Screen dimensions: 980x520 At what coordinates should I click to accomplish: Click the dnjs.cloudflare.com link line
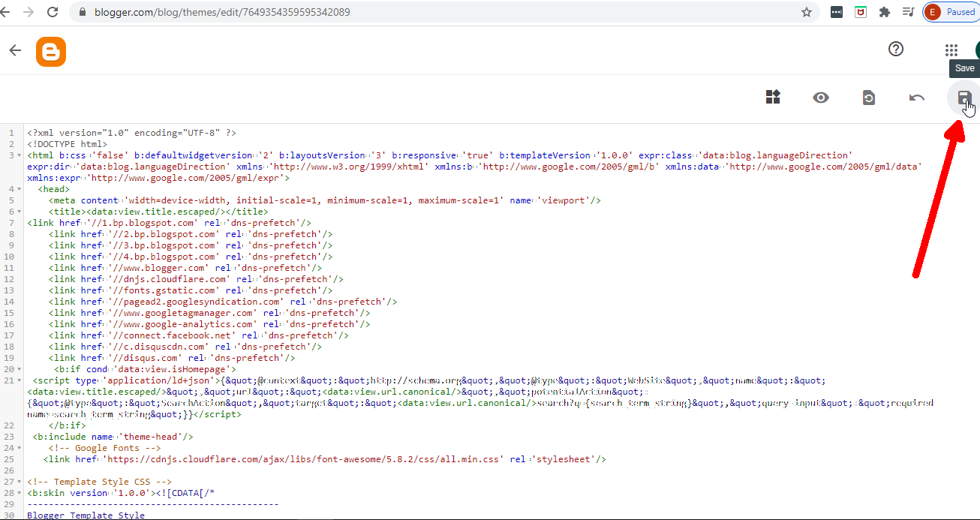click(x=196, y=279)
